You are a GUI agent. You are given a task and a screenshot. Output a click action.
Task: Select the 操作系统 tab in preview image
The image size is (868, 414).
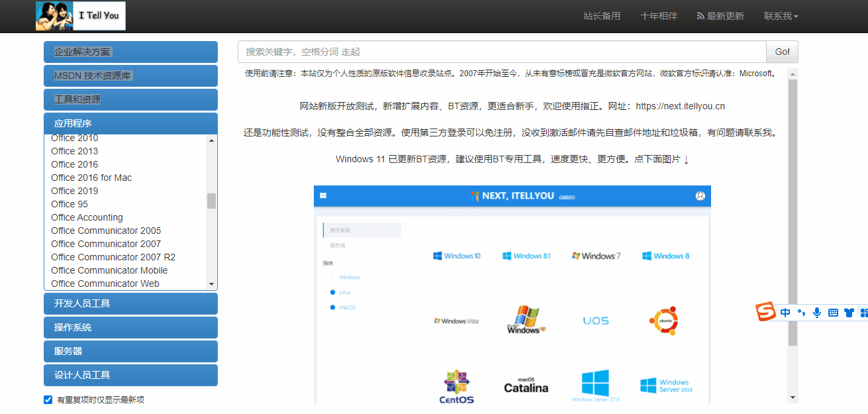click(362, 230)
